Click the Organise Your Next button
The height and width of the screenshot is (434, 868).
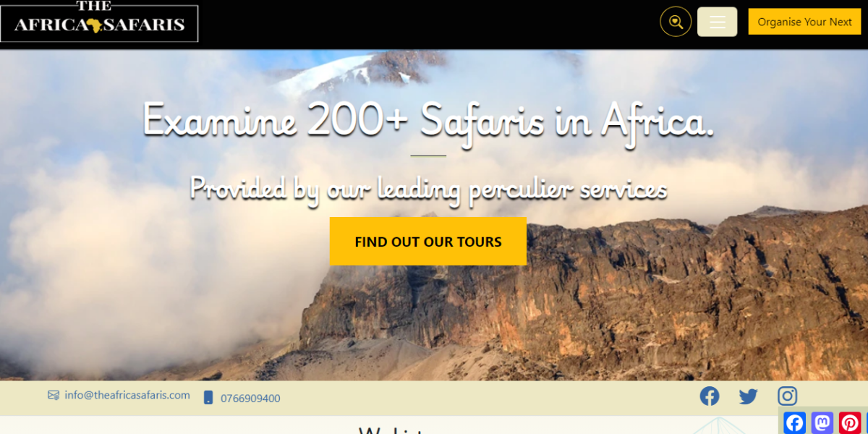[804, 22]
